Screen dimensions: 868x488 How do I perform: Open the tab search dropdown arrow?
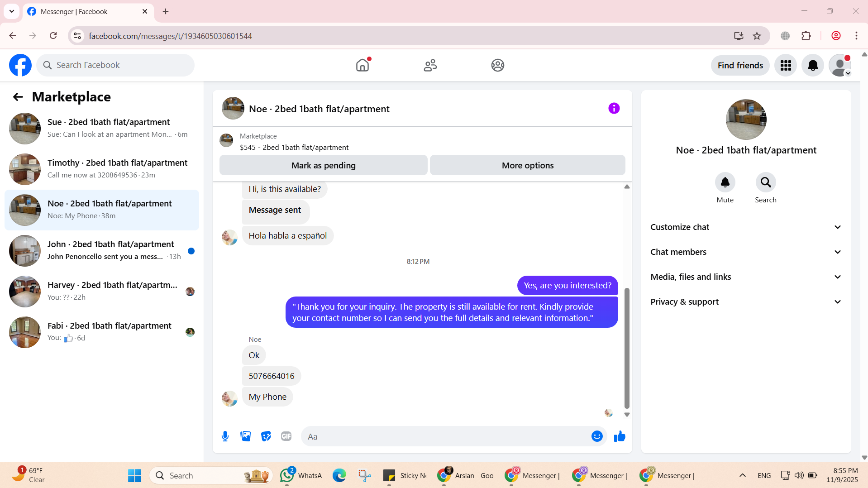pos(11,11)
